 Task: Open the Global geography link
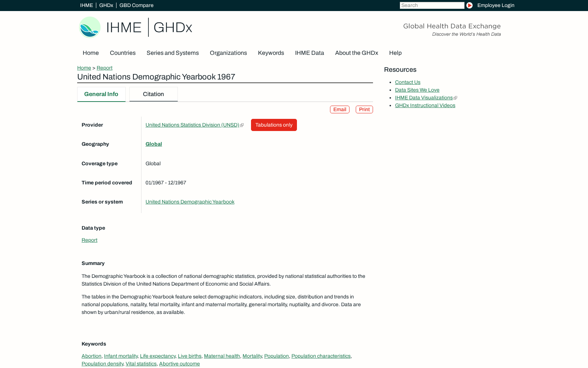tap(154, 144)
